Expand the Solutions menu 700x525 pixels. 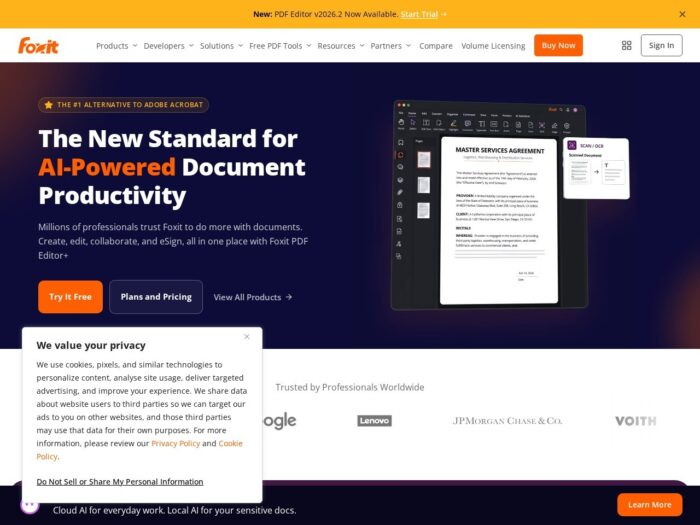coord(221,46)
